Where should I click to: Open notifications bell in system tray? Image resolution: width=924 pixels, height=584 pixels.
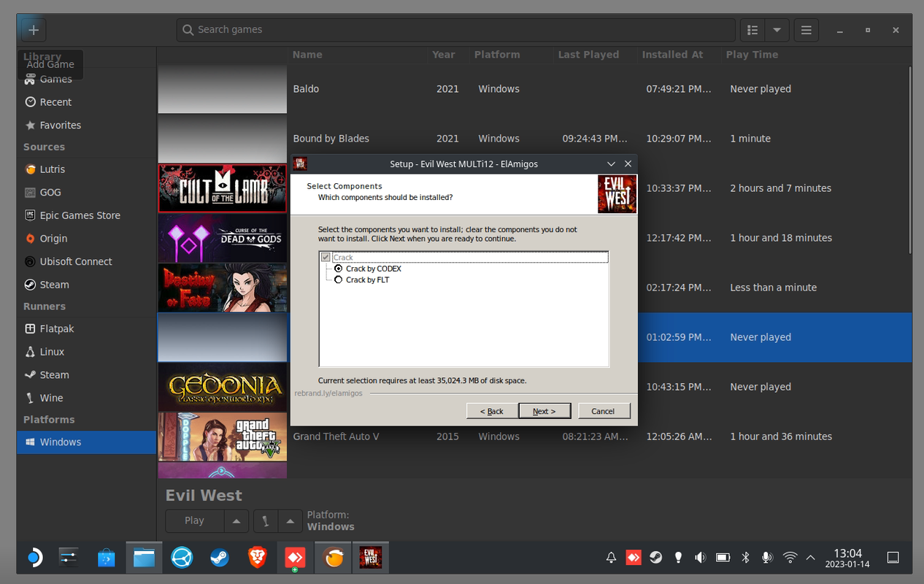[612, 558]
